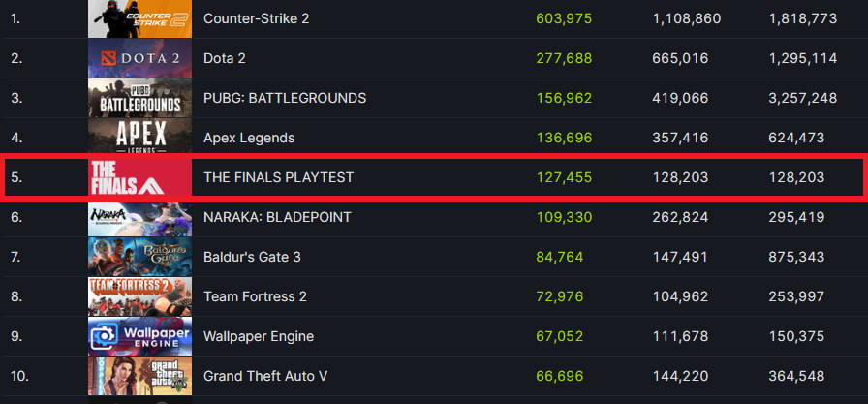The width and height of the screenshot is (868, 404).
Task: Click the Naraka Bladepoint game thumbnail
Action: (139, 217)
